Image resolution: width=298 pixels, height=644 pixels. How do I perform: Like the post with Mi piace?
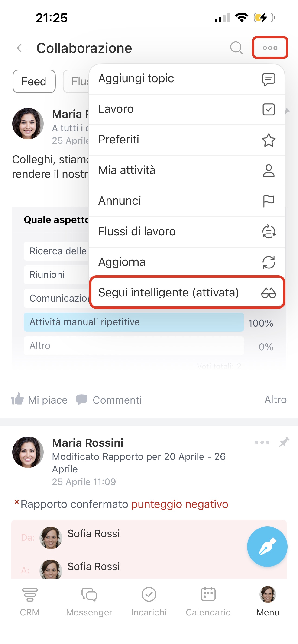[39, 400]
